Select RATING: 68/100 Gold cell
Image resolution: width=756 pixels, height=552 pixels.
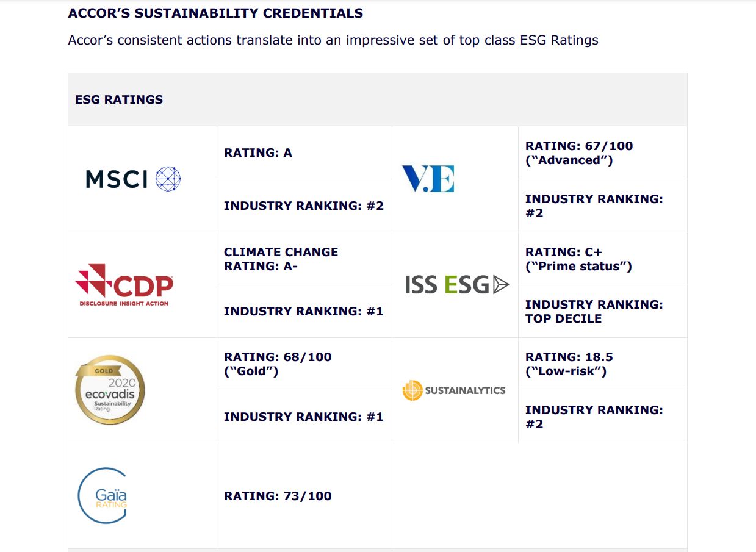click(304, 364)
